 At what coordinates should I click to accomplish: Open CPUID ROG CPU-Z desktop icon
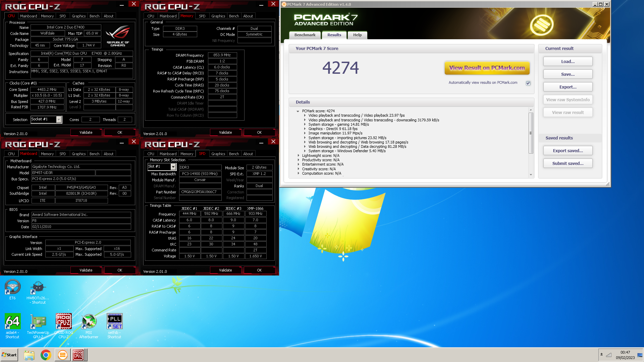click(63, 325)
